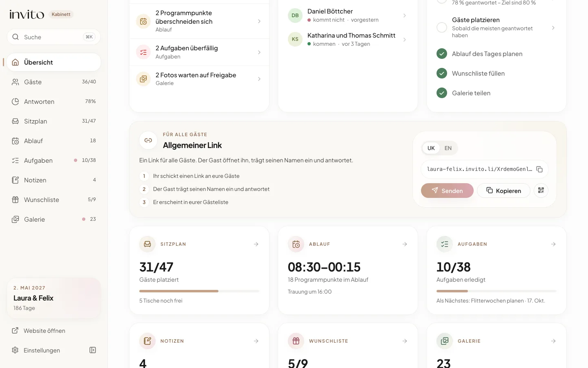The height and width of the screenshot is (368, 588).
Task: Toggle the Gäste platzieren checklist circle
Action: (442, 27)
